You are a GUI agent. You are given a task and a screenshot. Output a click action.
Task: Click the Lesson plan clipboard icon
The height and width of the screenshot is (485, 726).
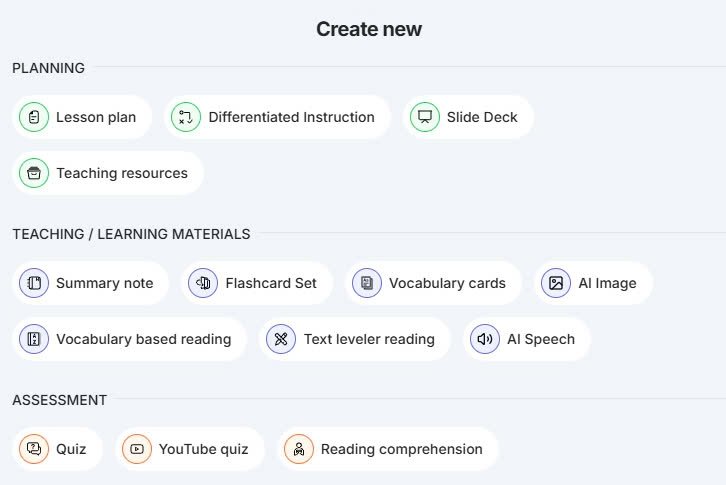(34, 117)
